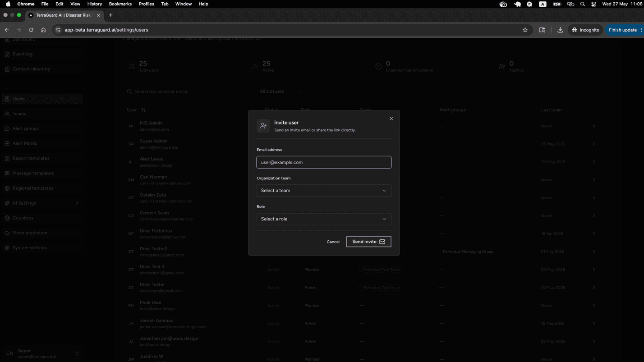Close the TerraGuard AI tab

tap(98, 15)
